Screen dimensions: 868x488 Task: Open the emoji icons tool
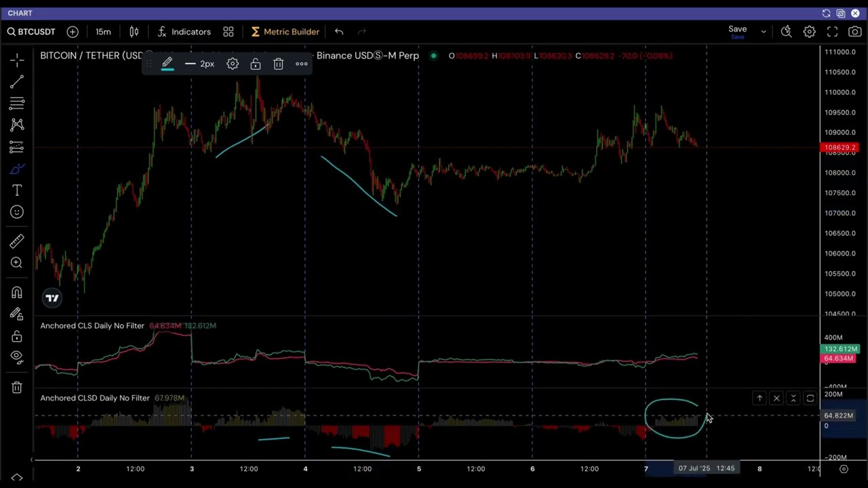point(17,212)
